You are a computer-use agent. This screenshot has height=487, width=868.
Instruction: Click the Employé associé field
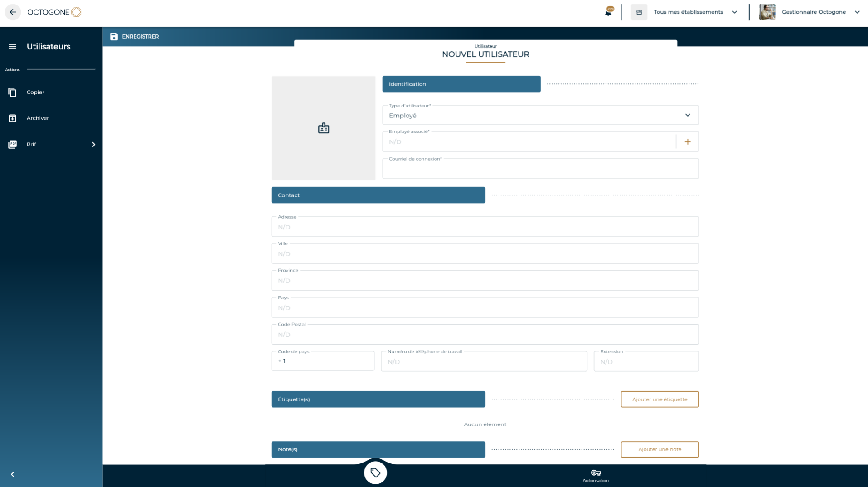tap(529, 142)
